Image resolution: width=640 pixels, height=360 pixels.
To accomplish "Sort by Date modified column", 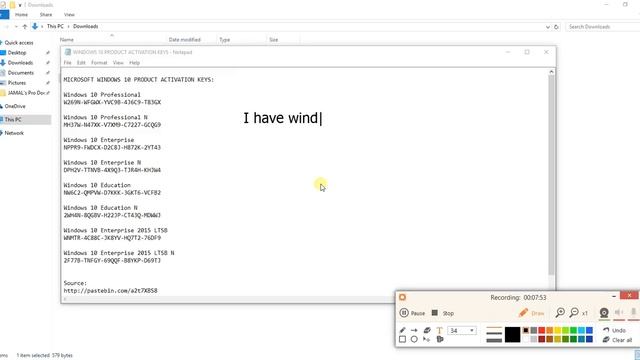I will tap(184, 40).
